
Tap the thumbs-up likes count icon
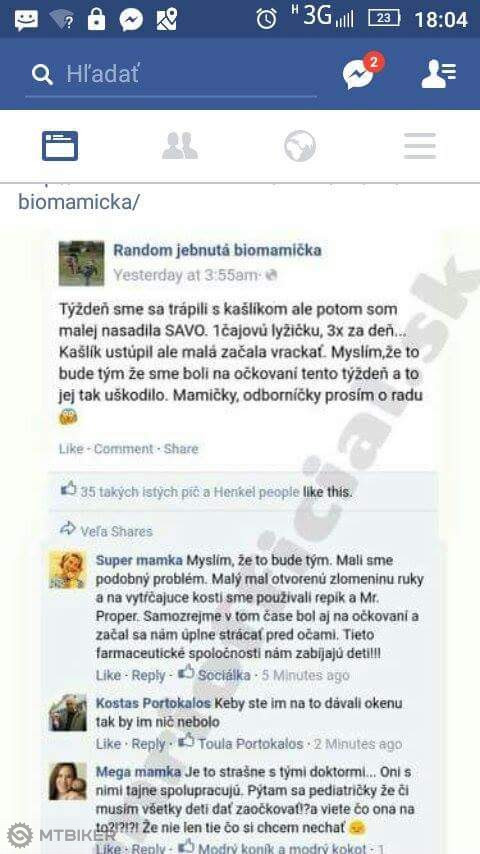tap(69, 489)
